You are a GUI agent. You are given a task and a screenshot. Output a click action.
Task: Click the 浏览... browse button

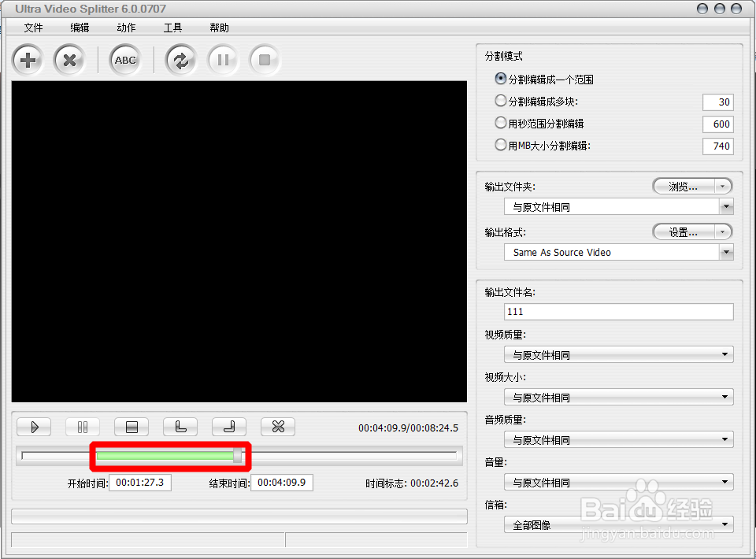(x=684, y=187)
